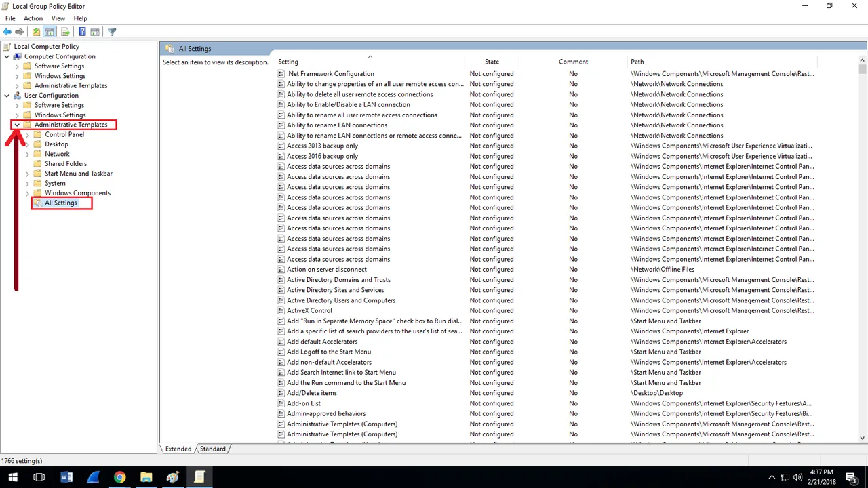
Task: Open the File menu
Action: click(10, 18)
